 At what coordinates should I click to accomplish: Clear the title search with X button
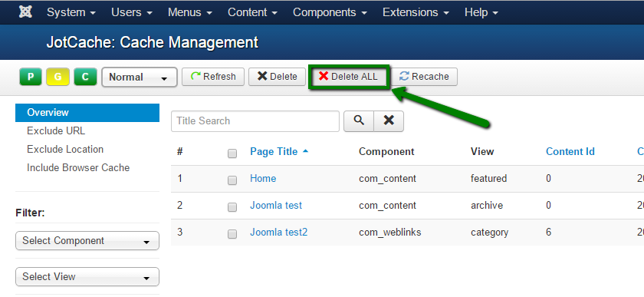389,121
